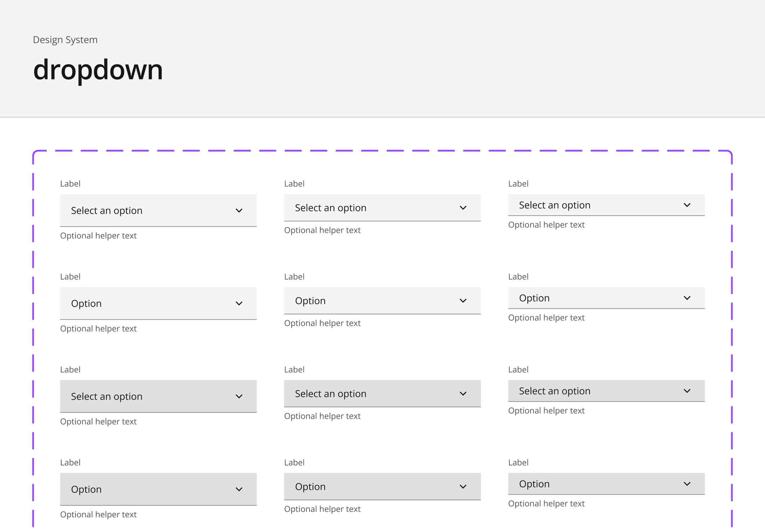The width and height of the screenshot is (765, 532).
Task: Click chevron of second-row right Option dropdown
Action: click(687, 298)
